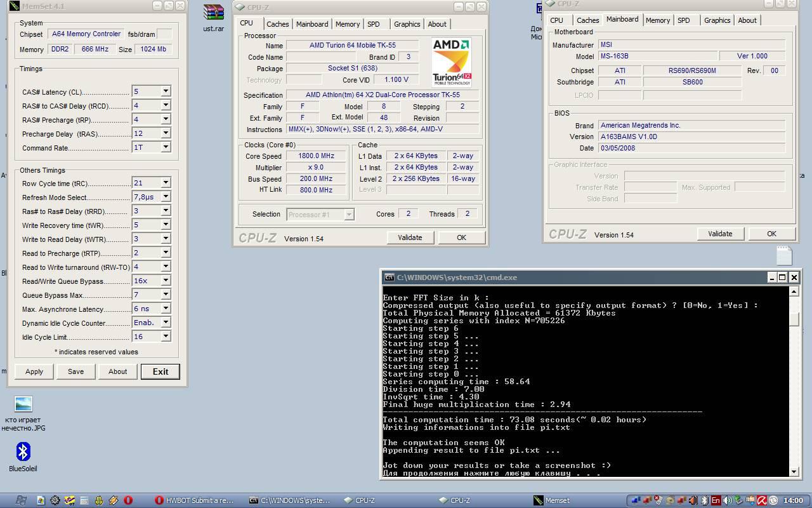Open the calculator icon in quick launch

[x=84, y=500]
